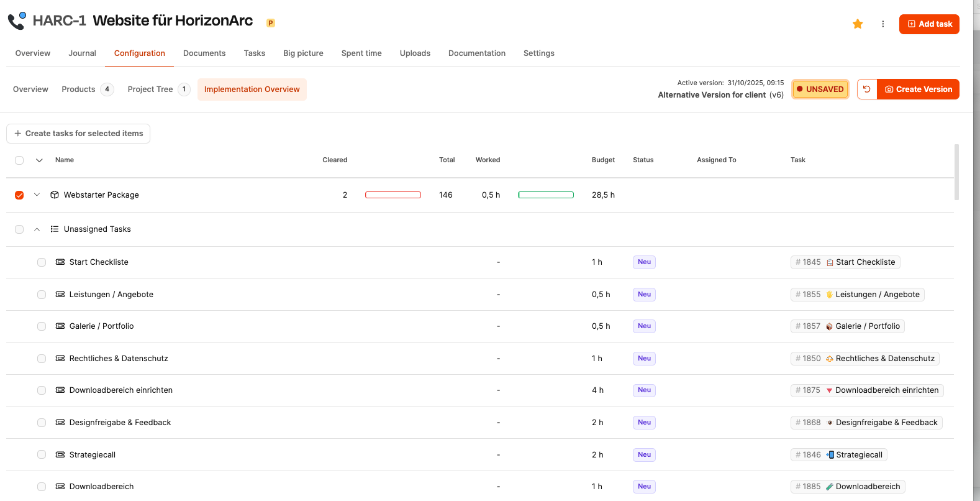Expand the Webstarter Package row

tap(37, 195)
